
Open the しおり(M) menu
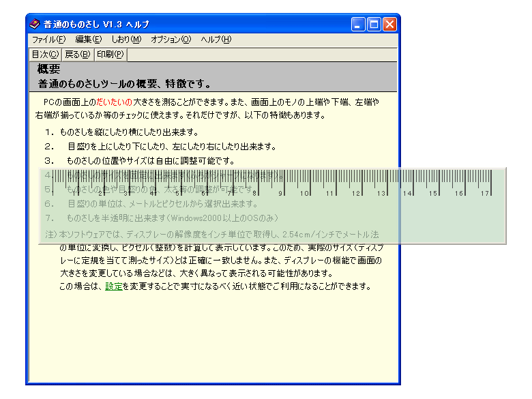126,40
